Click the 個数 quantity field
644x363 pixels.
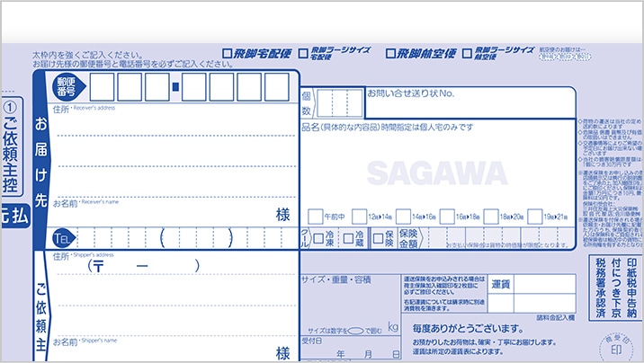click(x=340, y=103)
